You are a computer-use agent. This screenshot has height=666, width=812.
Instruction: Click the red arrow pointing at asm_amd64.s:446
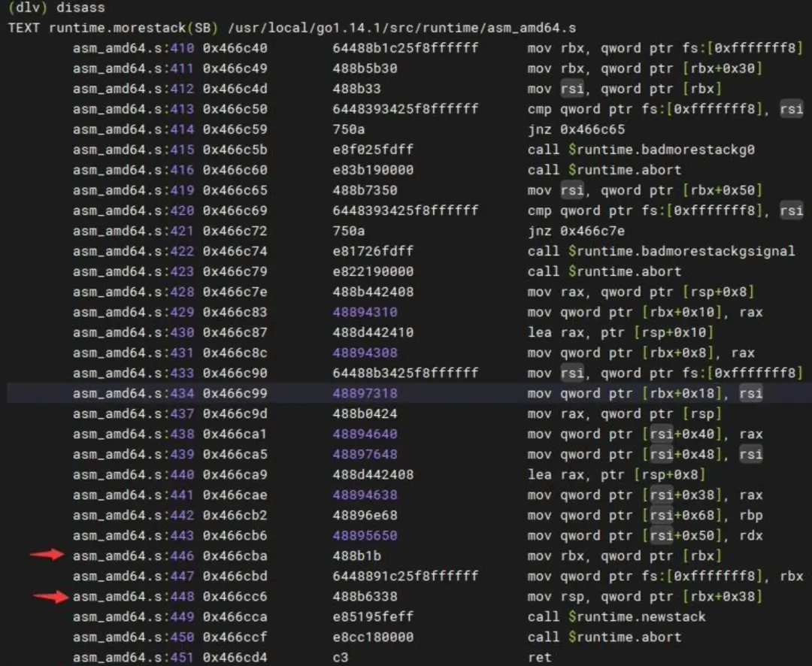47,556
